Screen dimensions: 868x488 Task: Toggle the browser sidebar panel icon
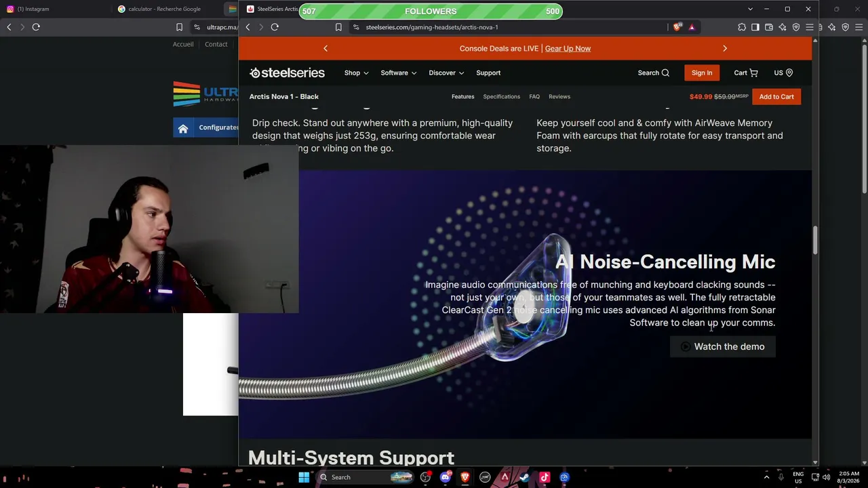[755, 27]
